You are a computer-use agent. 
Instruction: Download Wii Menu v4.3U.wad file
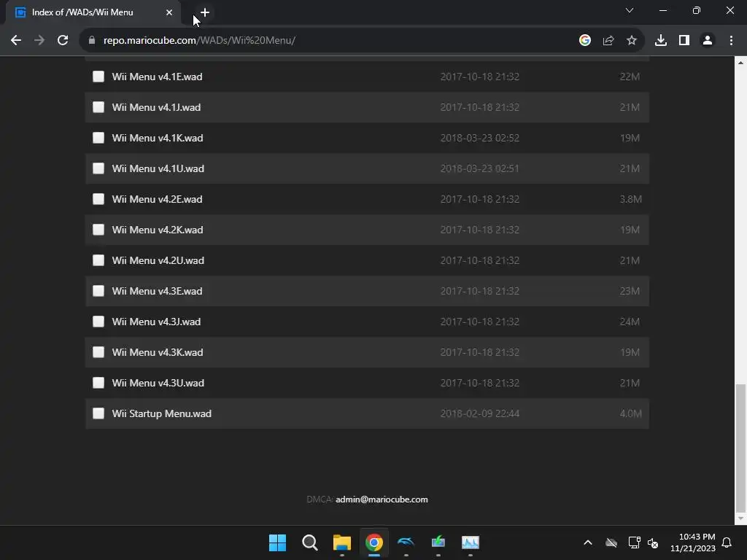point(158,383)
